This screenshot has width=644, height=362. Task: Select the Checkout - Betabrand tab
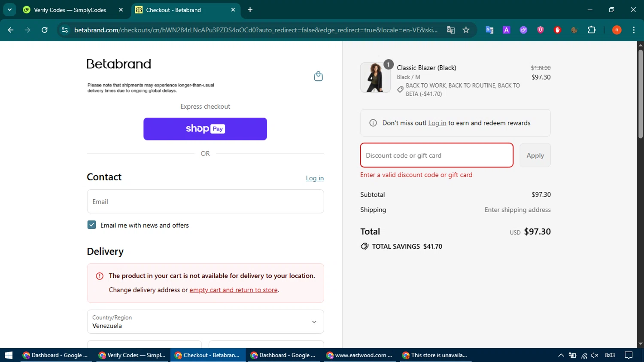185,10
